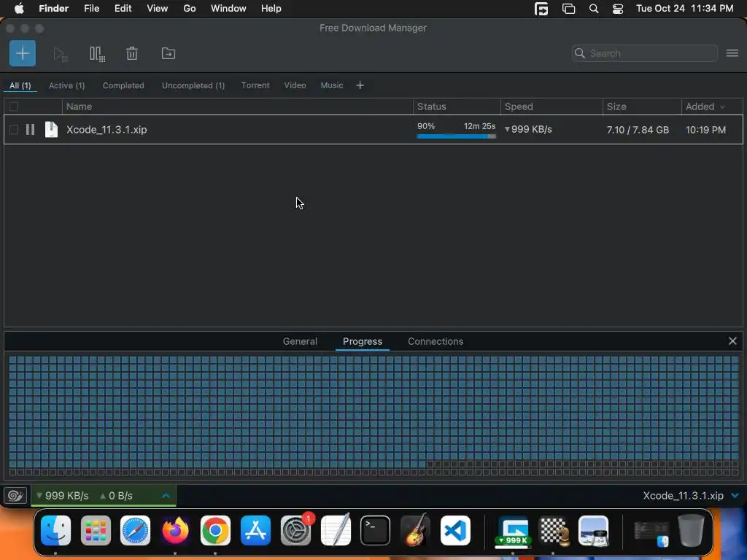Open Terminal from the Dock
The image size is (747, 560).
click(376, 531)
